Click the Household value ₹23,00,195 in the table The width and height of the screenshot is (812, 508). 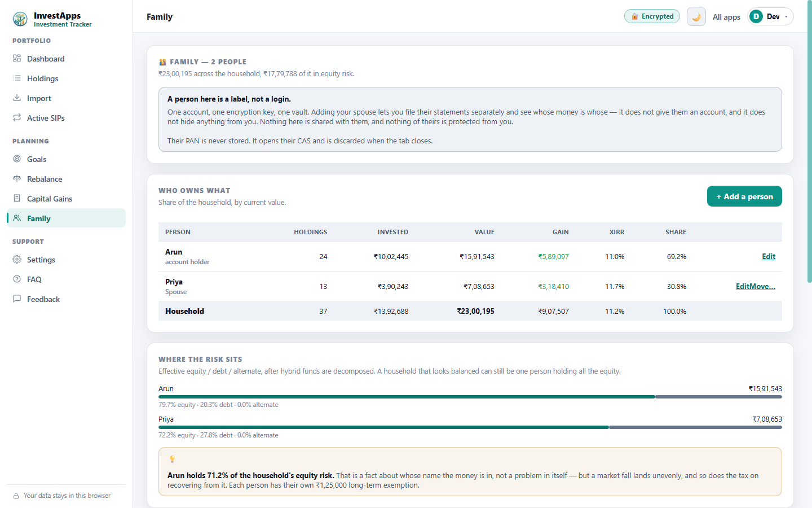click(475, 311)
